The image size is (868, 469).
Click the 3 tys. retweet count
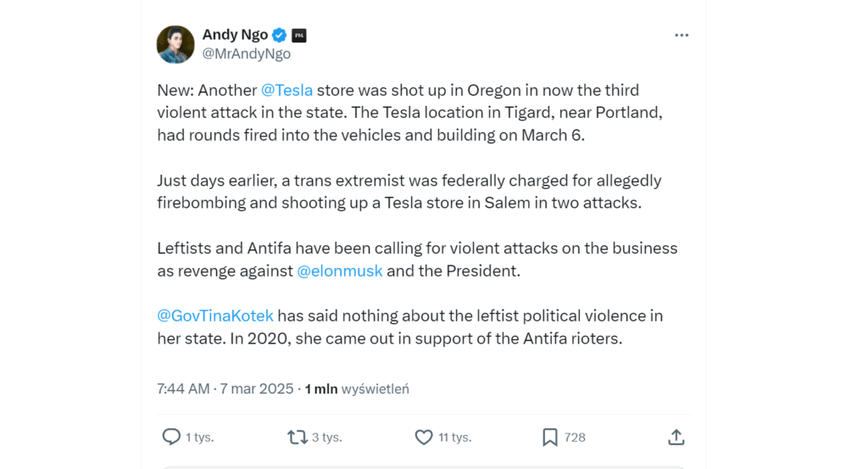coord(326,437)
